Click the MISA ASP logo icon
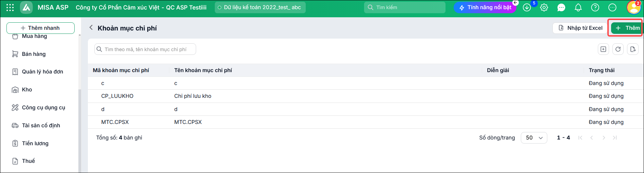644x173 pixels. 26,7
